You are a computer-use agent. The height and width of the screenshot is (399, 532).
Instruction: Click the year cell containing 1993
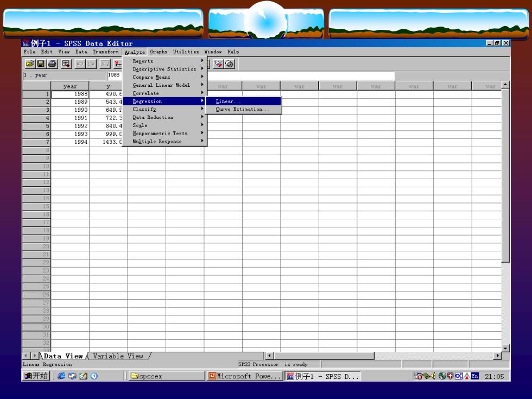pyautogui.click(x=70, y=135)
